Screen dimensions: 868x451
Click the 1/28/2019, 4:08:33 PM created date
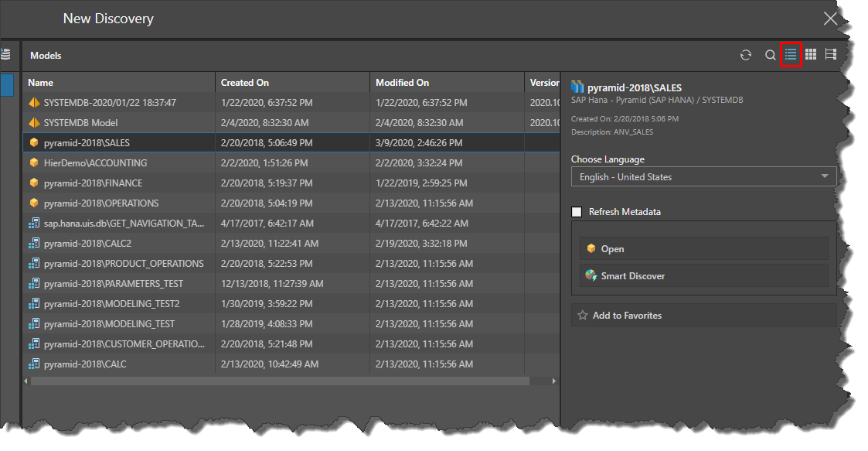click(266, 323)
